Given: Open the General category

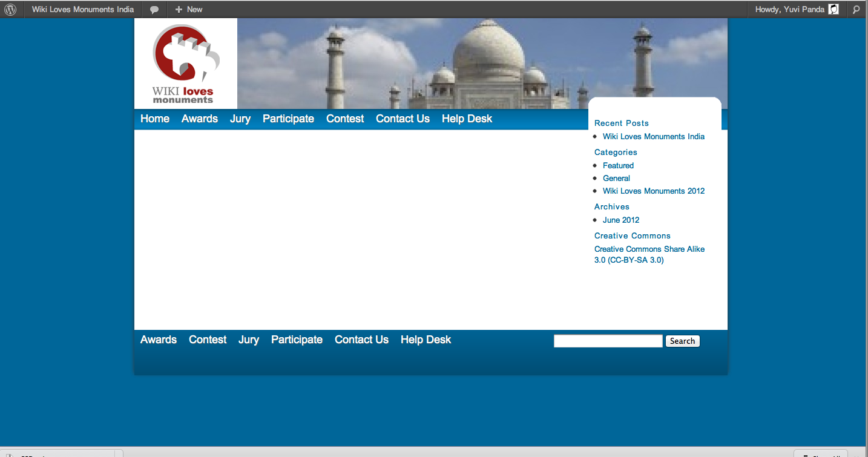Looking at the screenshot, I should pyautogui.click(x=616, y=178).
